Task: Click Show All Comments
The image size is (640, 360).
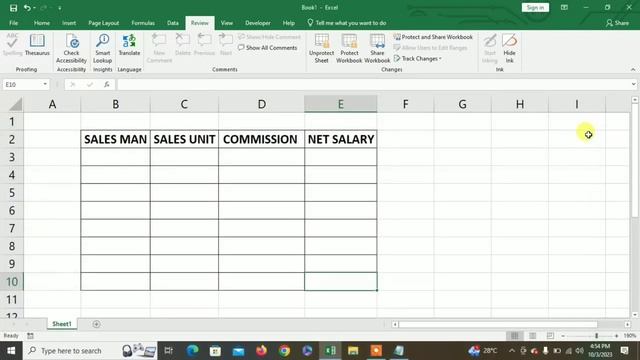Action: [268, 48]
